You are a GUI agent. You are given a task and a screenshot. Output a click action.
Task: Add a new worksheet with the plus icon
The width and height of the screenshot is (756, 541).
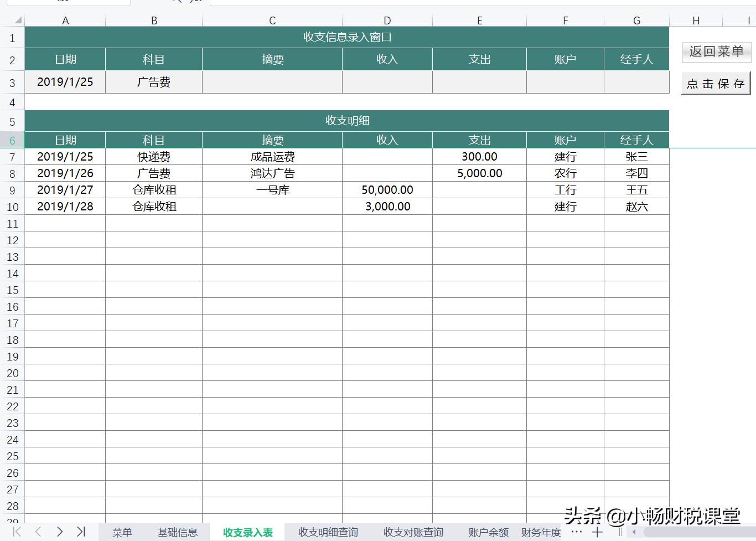pyautogui.click(x=598, y=532)
